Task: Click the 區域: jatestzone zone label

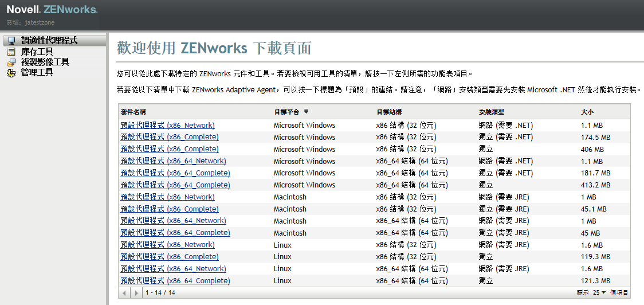Action: [x=30, y=22]
